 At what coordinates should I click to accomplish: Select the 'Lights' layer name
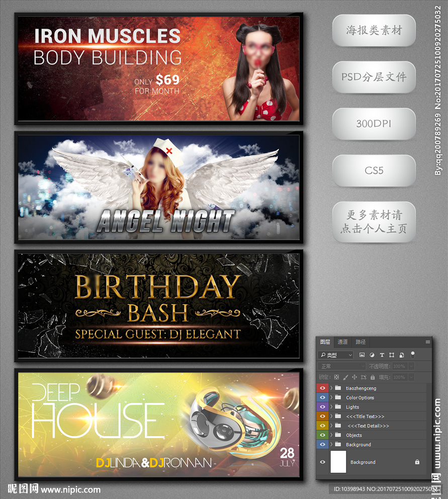click(x=352, y=407)
